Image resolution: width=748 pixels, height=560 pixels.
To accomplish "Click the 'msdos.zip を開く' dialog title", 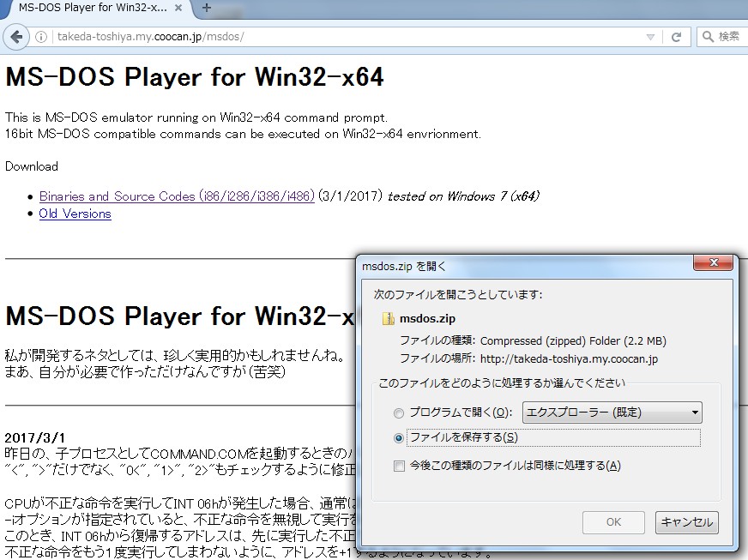I will pos(403,266).
